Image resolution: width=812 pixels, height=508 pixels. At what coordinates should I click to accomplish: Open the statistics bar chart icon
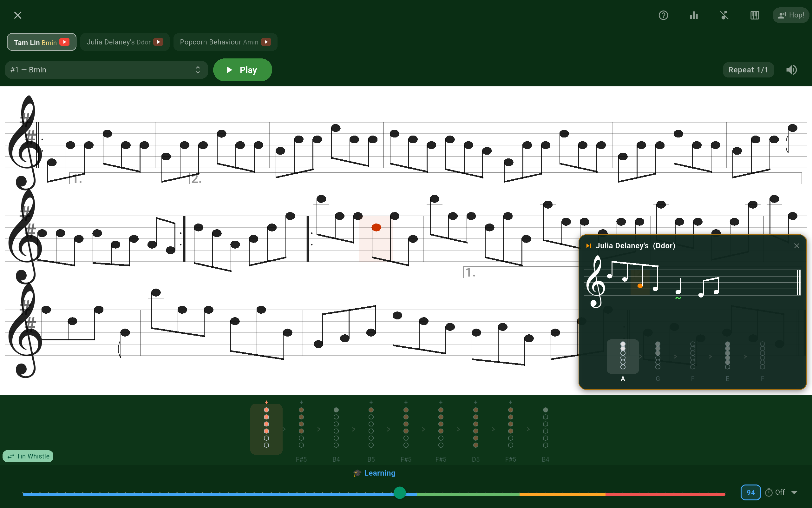(694, 15)
